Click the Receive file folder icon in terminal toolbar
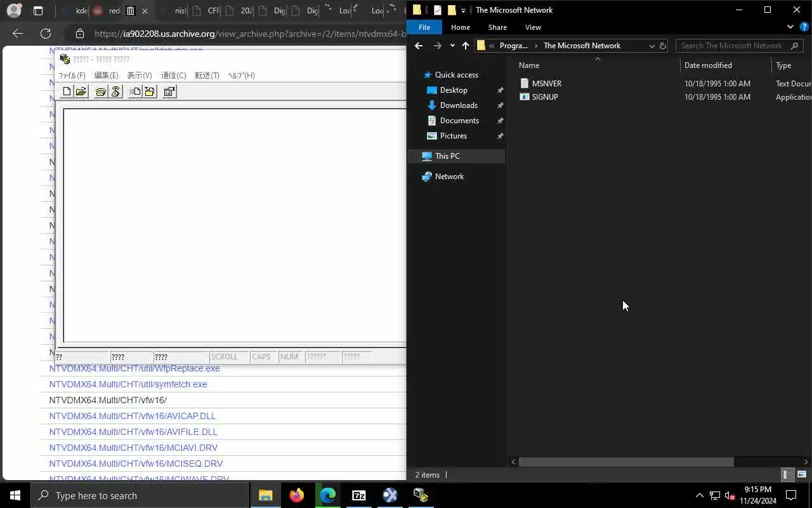Viewport: 812px width, 508px height. click(x=150, y=91)
